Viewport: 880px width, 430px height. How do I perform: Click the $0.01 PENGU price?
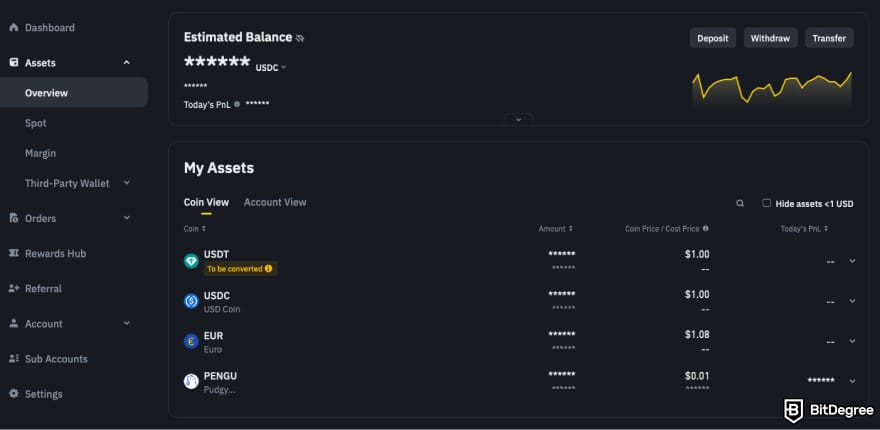point(697,376)
